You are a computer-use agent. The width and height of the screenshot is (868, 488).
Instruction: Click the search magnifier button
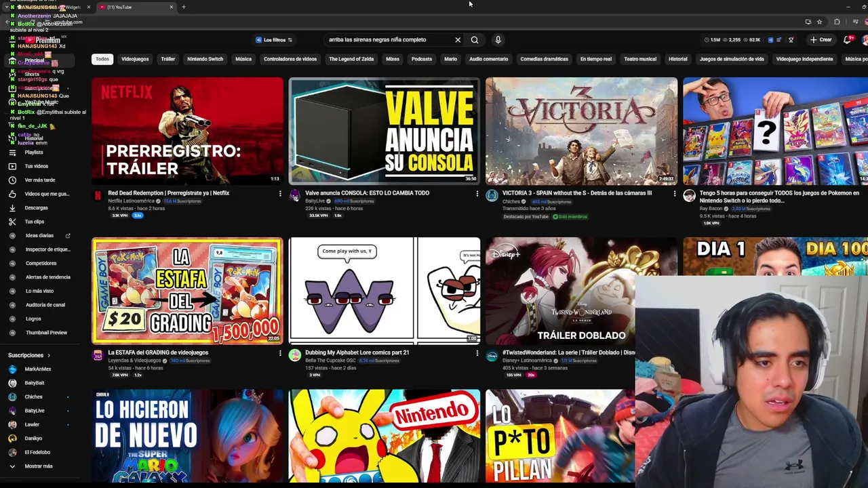tap(475, 40)
